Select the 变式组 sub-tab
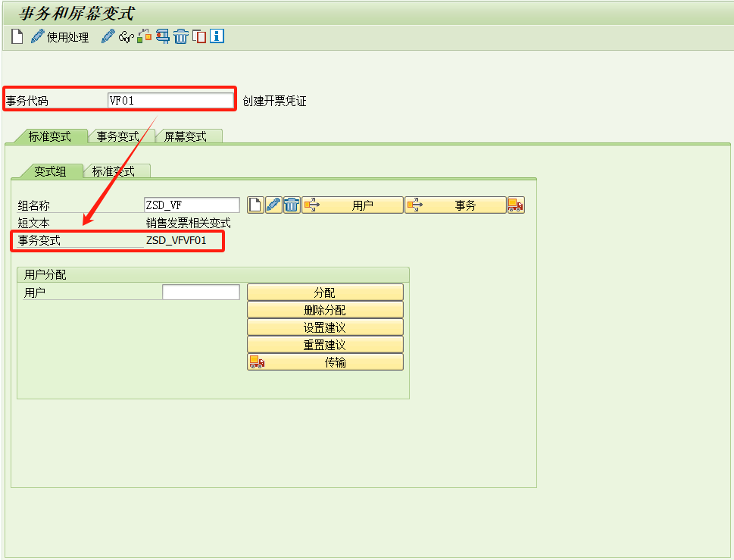Image resolution: width=734 pixels, height=560 pixels. (x=50, y=171)
